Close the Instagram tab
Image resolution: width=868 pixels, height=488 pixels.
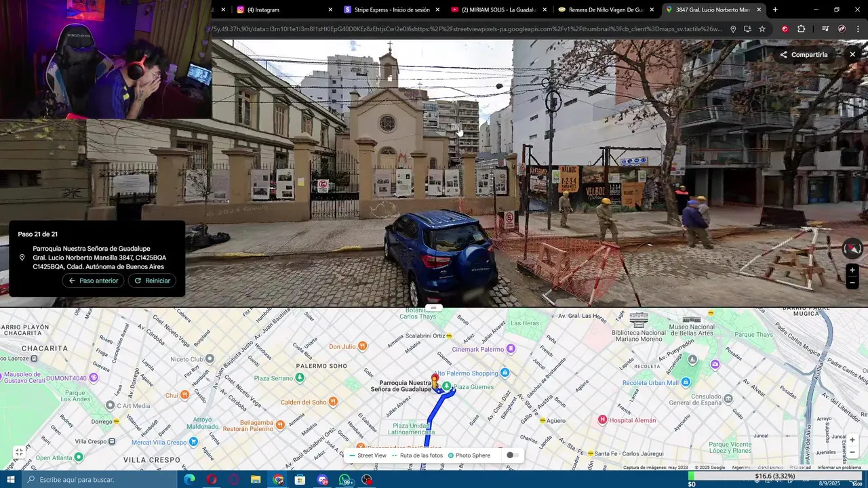[330, 10]
